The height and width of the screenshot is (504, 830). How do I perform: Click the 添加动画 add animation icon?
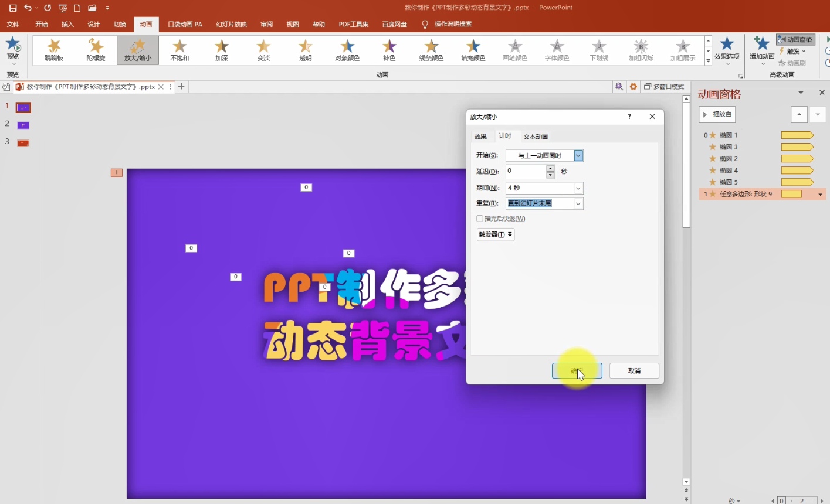762,44
